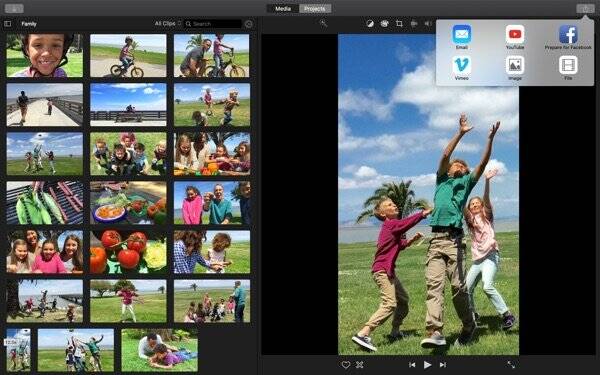Share the video to YouTube

(x=515, y=34)
